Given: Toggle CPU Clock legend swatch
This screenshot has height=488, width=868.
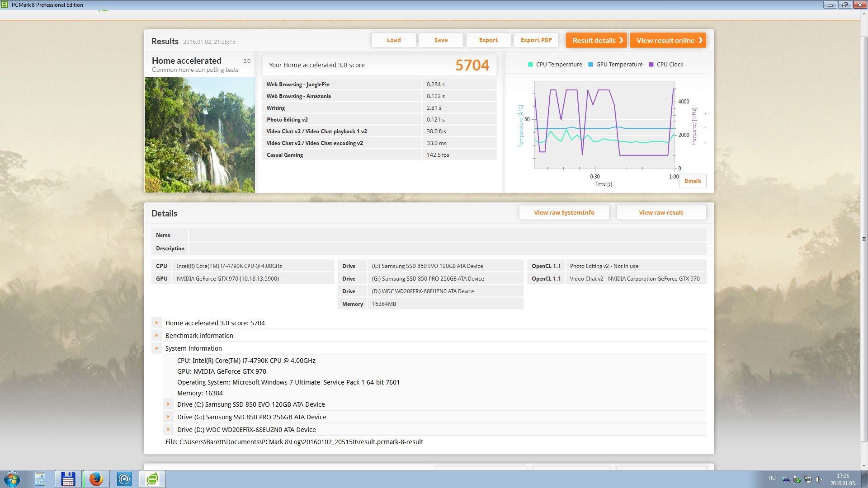Looking at the screenshot, I should pyautogui.click(x=651, y=65).
